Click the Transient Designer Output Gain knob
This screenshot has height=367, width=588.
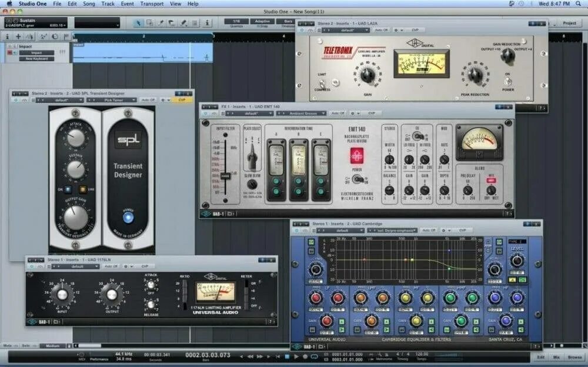(76, 217)
